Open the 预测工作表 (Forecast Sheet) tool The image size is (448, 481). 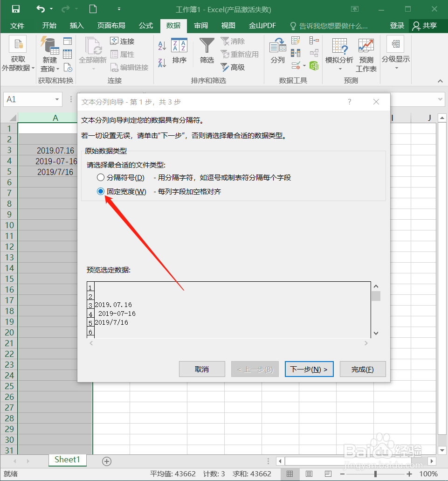[x=366, y=54]
